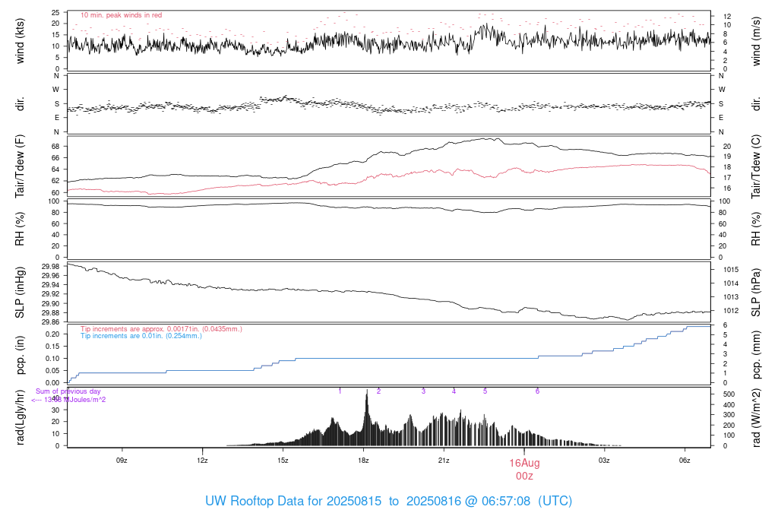This screenshot has height=532, width=778.
Task: Click the red '00z' label under 16Aug
Action: click(x=524, y=476)
